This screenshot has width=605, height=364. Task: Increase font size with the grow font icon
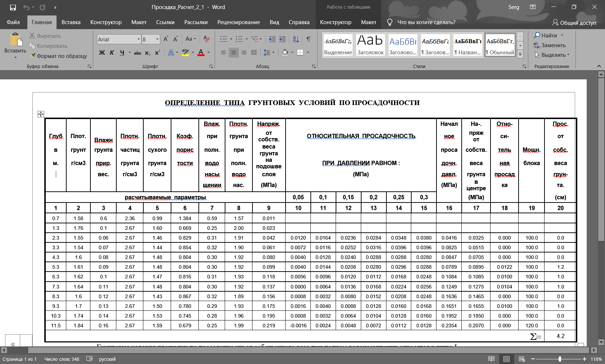166,39
